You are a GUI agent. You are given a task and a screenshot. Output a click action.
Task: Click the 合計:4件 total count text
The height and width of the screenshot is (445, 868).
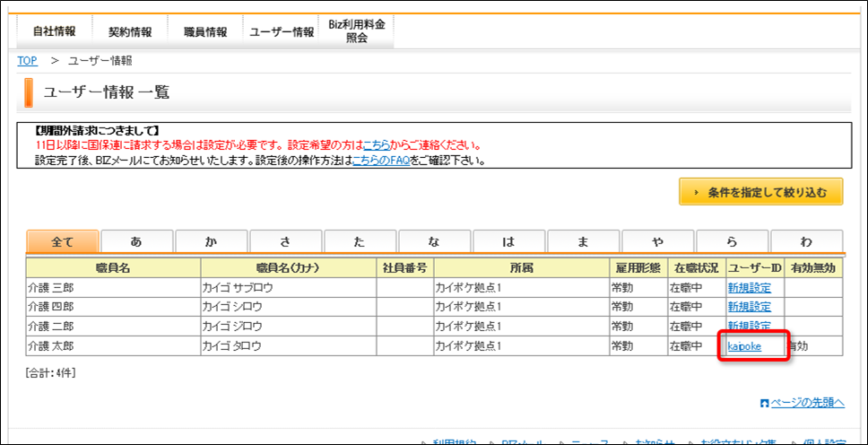click(50, 372)
